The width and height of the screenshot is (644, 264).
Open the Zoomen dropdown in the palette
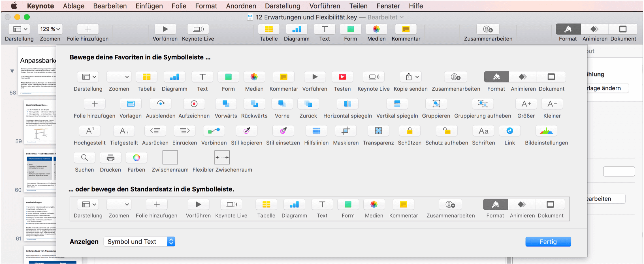119,76
